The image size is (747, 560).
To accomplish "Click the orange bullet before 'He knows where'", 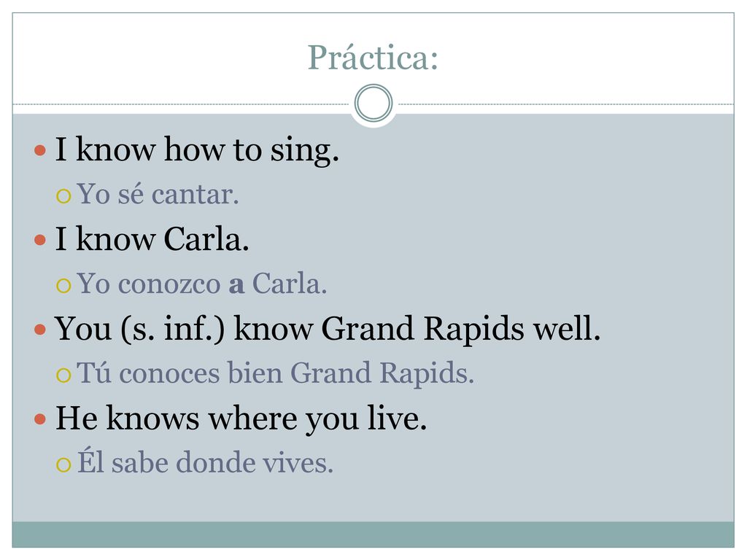I will (x=40, y=419).
